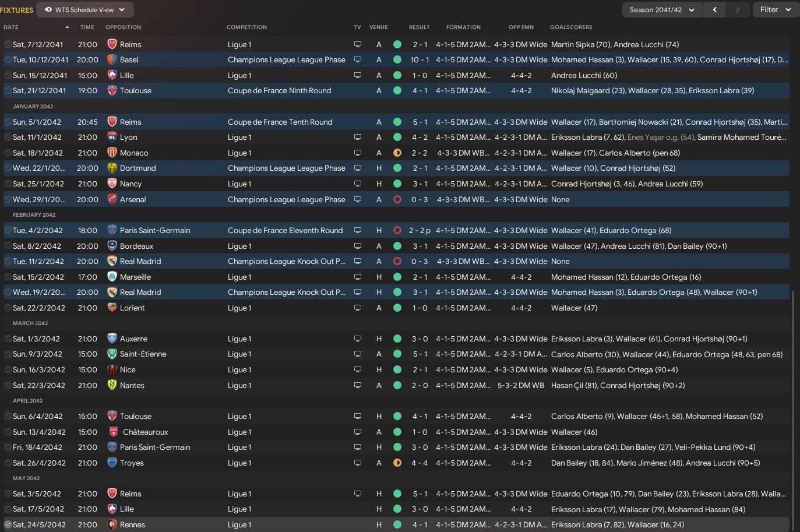Sort by the Formation column header
This screenshot has height=532, width=800.
pos(464,27)
